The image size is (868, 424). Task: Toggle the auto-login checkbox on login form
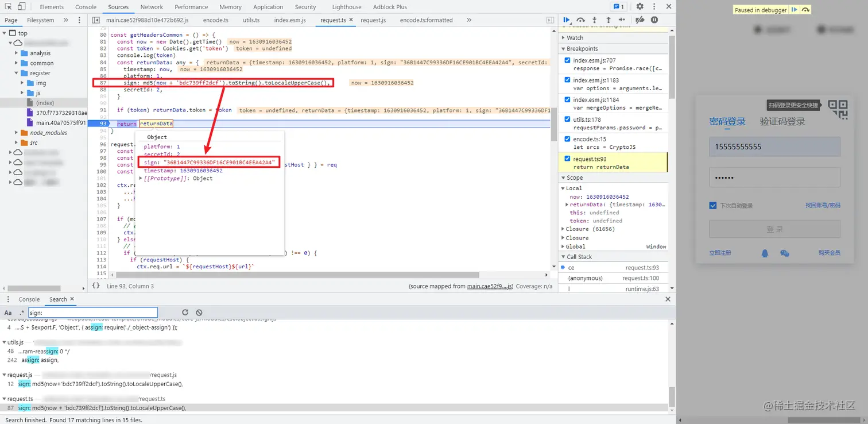(x=713, y=206)
